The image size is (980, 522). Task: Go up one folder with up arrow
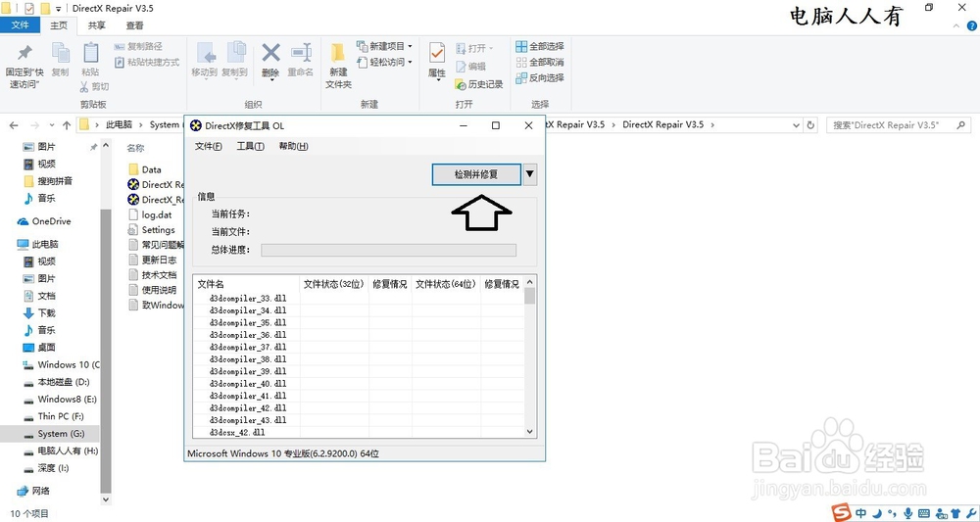tap(67, 125)
